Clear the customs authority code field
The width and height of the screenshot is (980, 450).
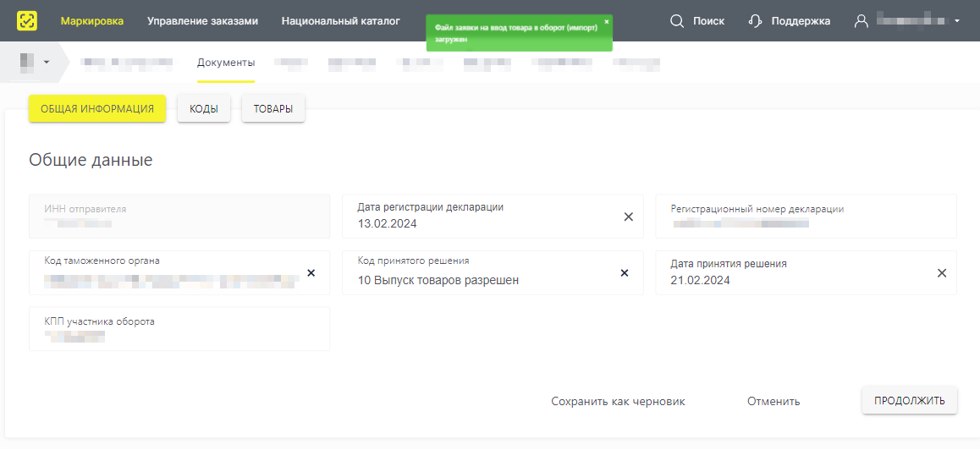(311, 273)
